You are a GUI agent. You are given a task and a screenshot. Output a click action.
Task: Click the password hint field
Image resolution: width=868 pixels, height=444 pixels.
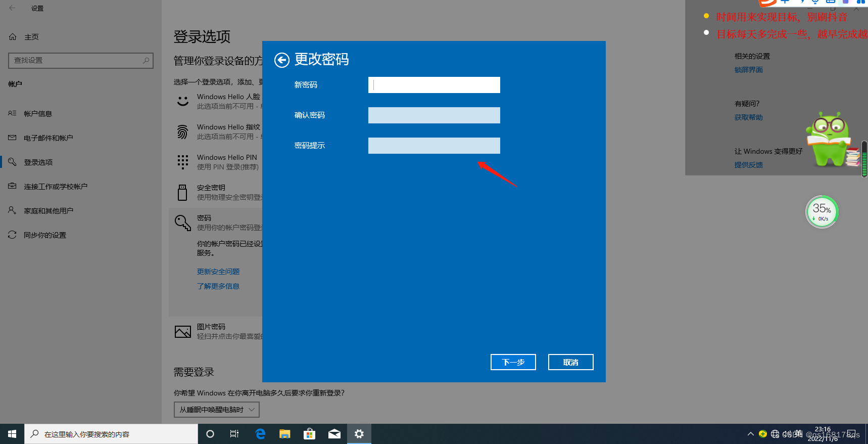point(434,146)
